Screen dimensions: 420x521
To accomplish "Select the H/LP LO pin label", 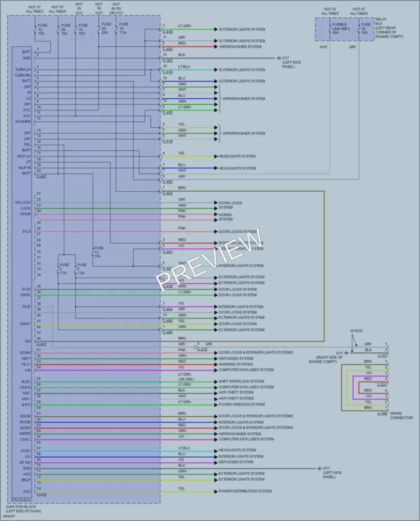I will (24, 156).
